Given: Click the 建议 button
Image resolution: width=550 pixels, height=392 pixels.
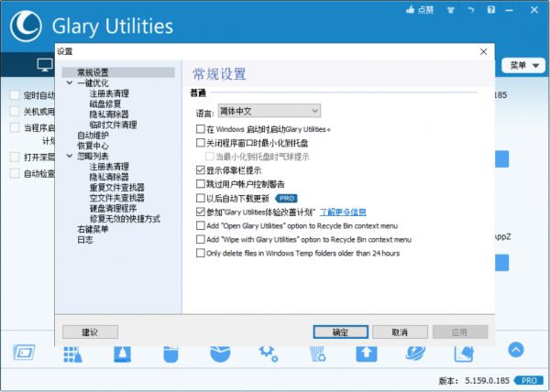Looking at the screenshot, I should pyautogui.click(x=90, y=332).
